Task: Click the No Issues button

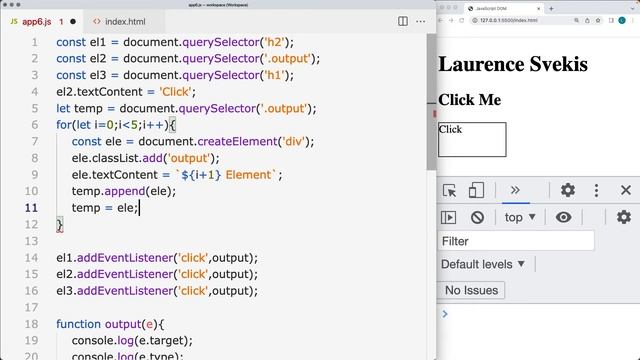Action: click(471, 290)
